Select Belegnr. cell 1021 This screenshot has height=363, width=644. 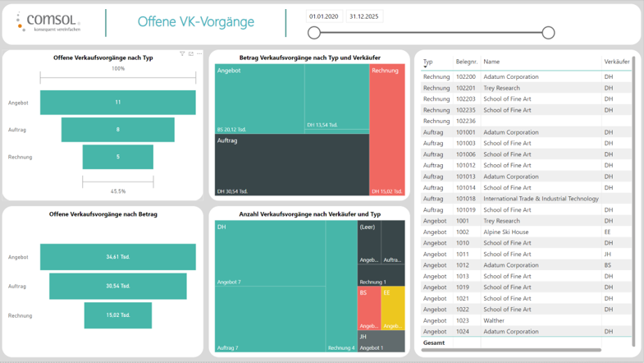pyautogui.click(x=463, y=299)
